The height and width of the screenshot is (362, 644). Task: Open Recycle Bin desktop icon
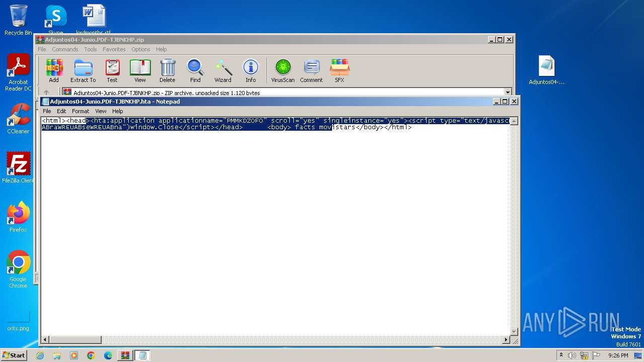pos(18,20)
